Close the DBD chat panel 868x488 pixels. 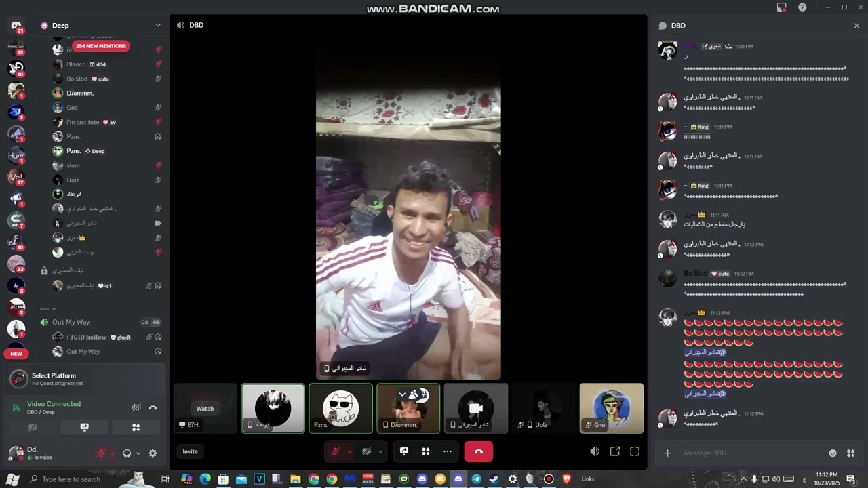click(x=856, y=26)
